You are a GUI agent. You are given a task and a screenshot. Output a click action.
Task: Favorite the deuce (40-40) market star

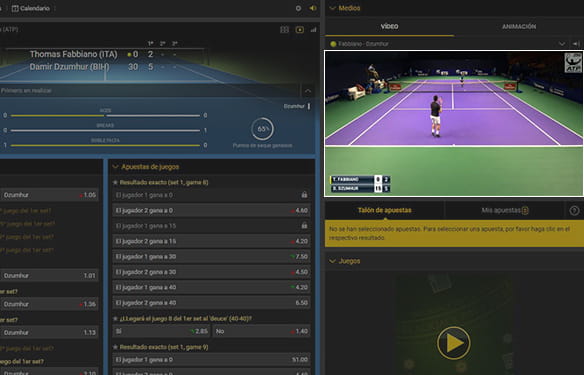pos(115,319)
